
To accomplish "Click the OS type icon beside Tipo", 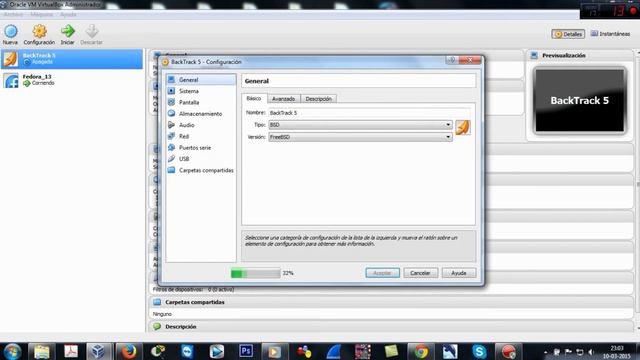I will 462,127.
